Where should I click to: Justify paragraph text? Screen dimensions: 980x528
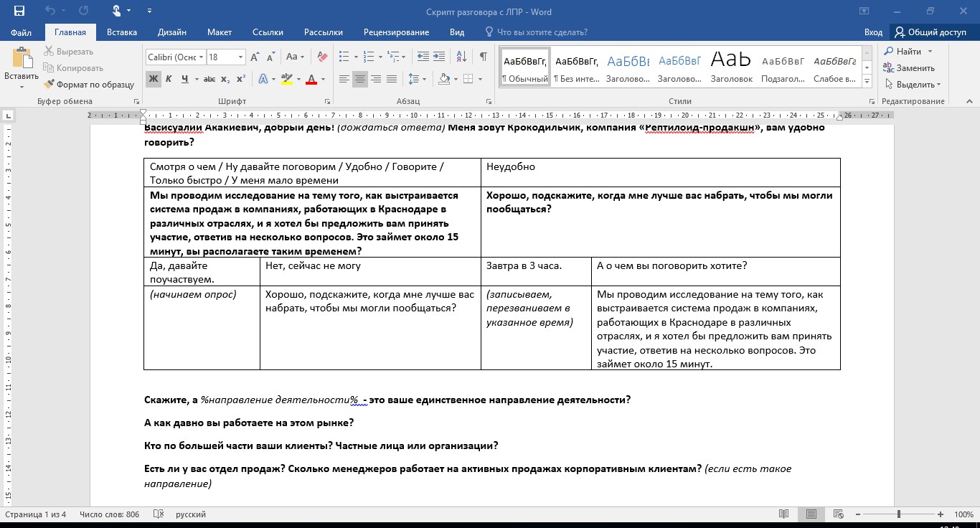point(392,79)
